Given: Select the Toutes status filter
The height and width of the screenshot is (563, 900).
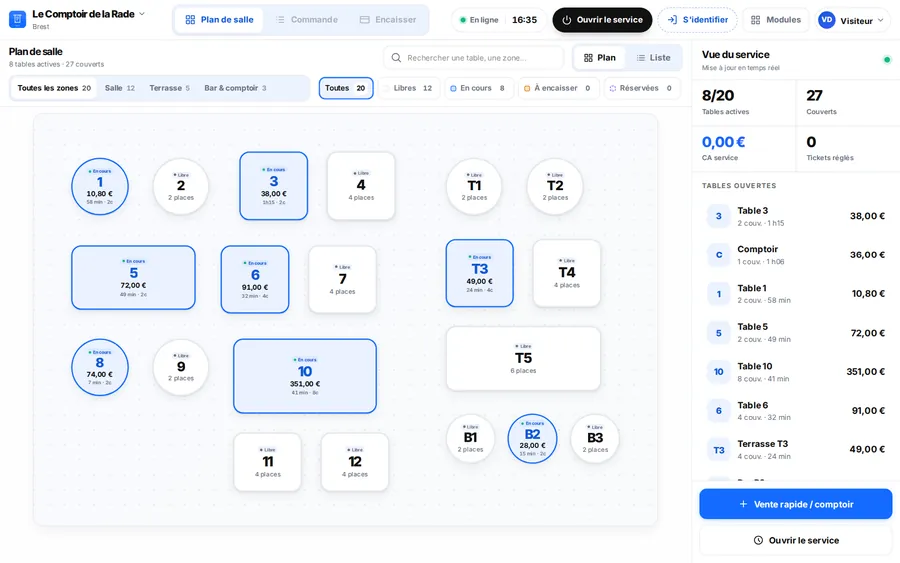Looking at the screenshot, I should click(346, 88).
